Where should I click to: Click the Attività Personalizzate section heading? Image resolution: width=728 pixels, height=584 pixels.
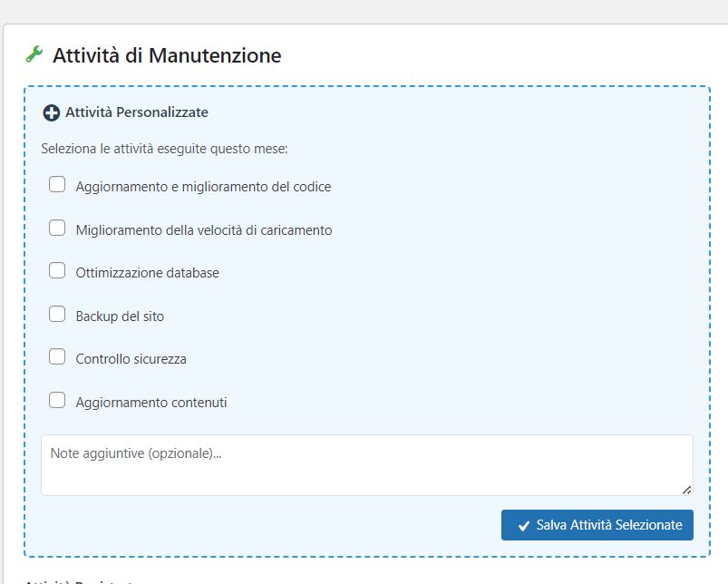coord(137,112)
